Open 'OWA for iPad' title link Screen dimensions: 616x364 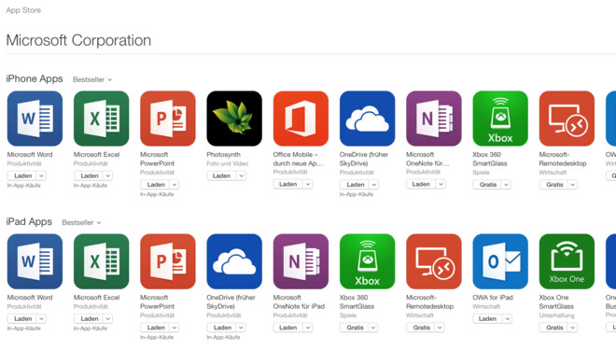(x=493, y=298)
